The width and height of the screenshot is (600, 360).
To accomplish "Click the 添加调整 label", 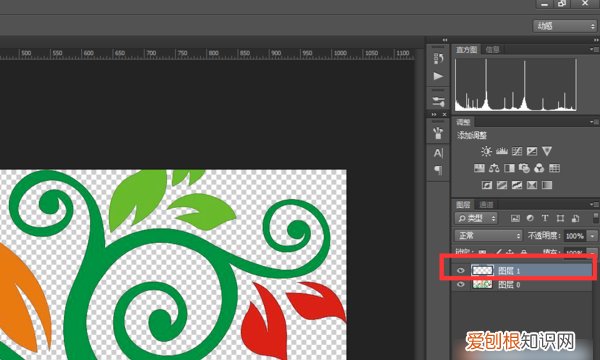I will tap(472, 135).
